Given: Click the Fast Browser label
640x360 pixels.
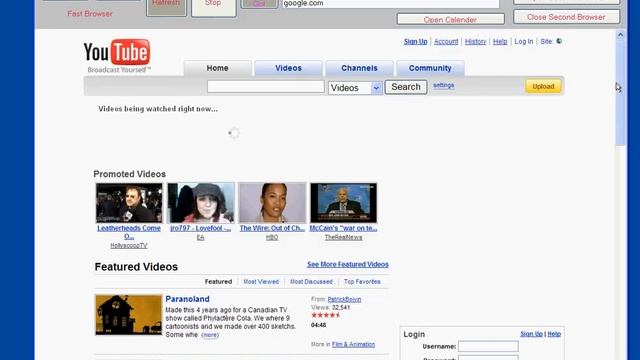Looking at the screenshot, I should (x=90, y=14).
